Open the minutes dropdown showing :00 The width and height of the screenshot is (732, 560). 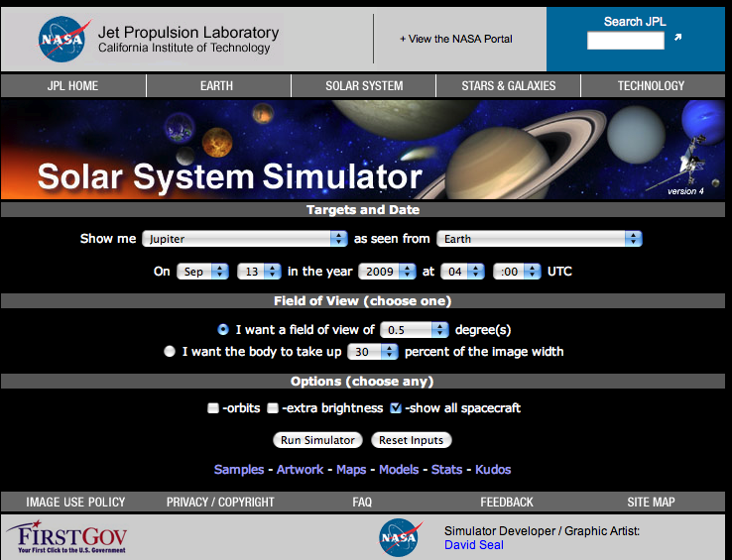[517, 272]
